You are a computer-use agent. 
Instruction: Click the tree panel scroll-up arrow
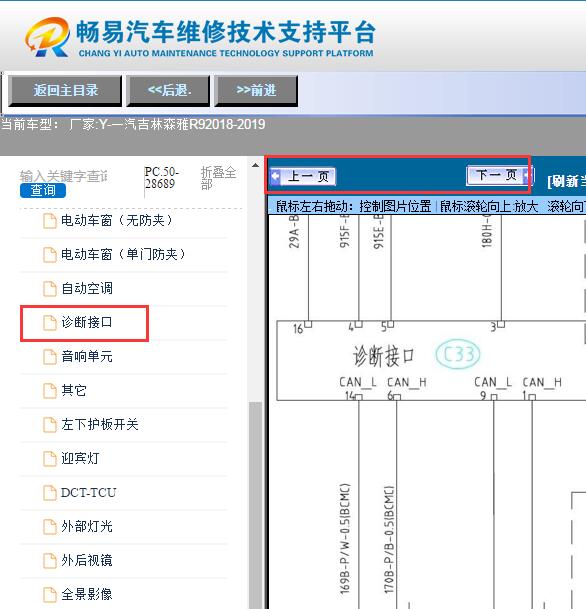(x=255, y=165)
